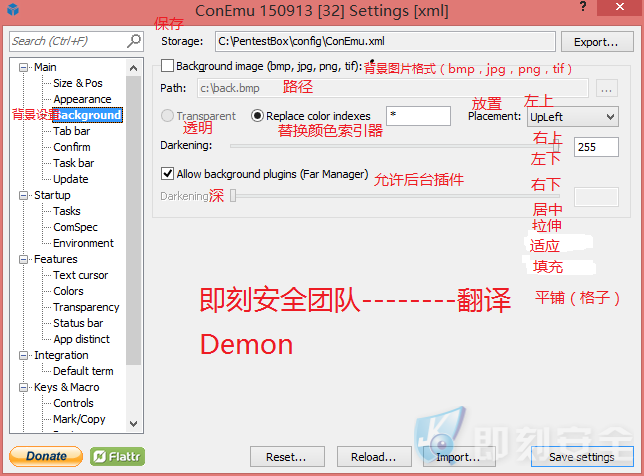Click the Reload... button
Screen dimensions: 644x476
(x=374, y=457)
